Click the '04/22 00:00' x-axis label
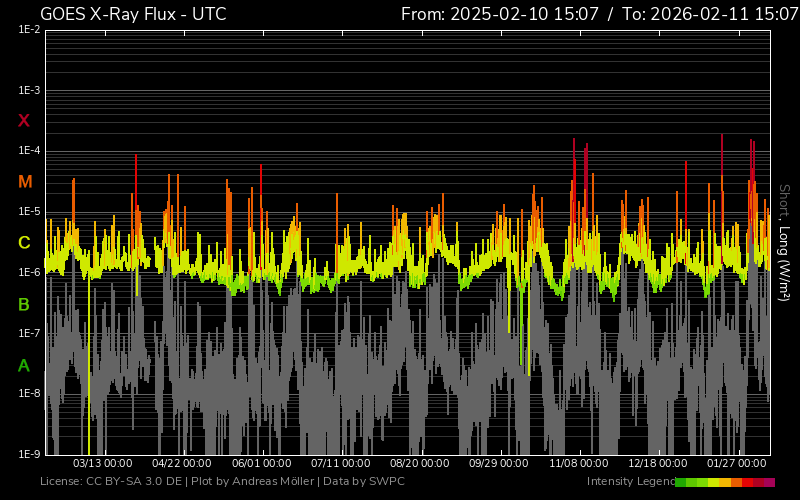Screen dimensions: 800x500 pyautogui.click(x=182, y=463)
